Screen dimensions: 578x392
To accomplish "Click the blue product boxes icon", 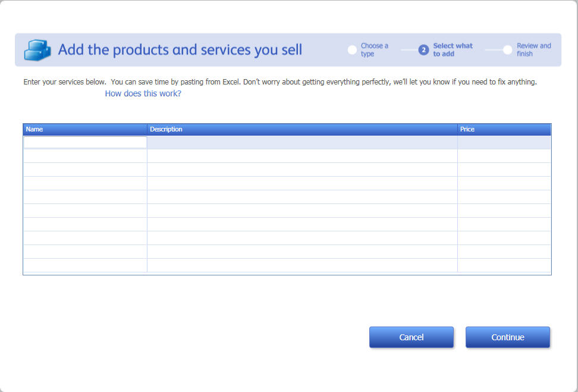I will tap(37, 50).
